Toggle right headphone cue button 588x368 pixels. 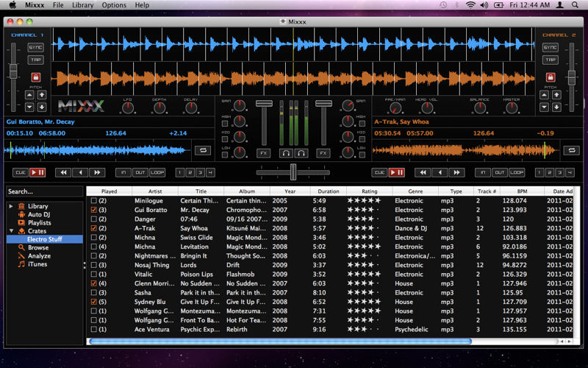(x=301, y=153)
